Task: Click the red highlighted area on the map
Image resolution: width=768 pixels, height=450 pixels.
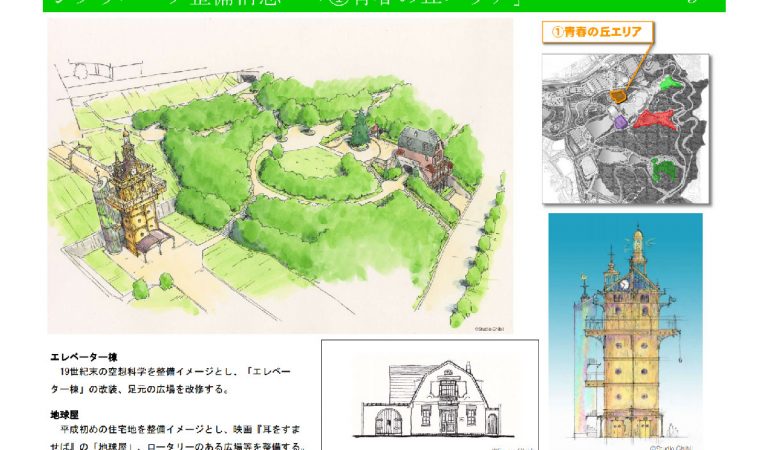Action: 655,119
